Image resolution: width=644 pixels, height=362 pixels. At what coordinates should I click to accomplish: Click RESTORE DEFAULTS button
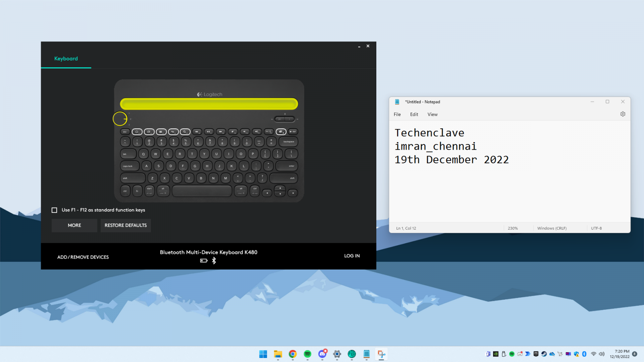click(126, 225)
